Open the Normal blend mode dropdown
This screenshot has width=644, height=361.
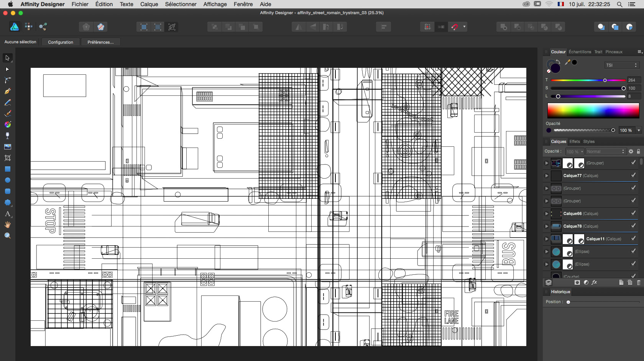tap(606, 151)
